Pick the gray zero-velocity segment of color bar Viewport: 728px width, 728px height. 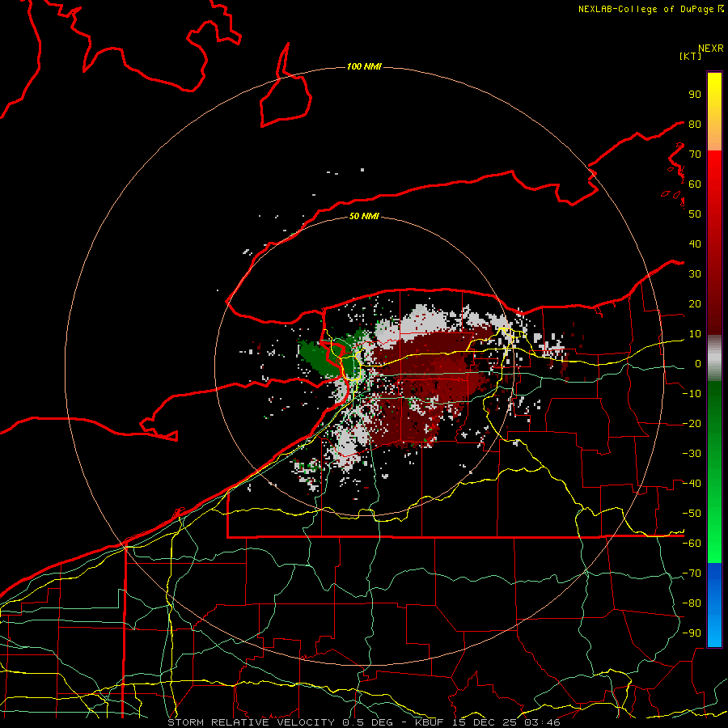pos(714,358)
